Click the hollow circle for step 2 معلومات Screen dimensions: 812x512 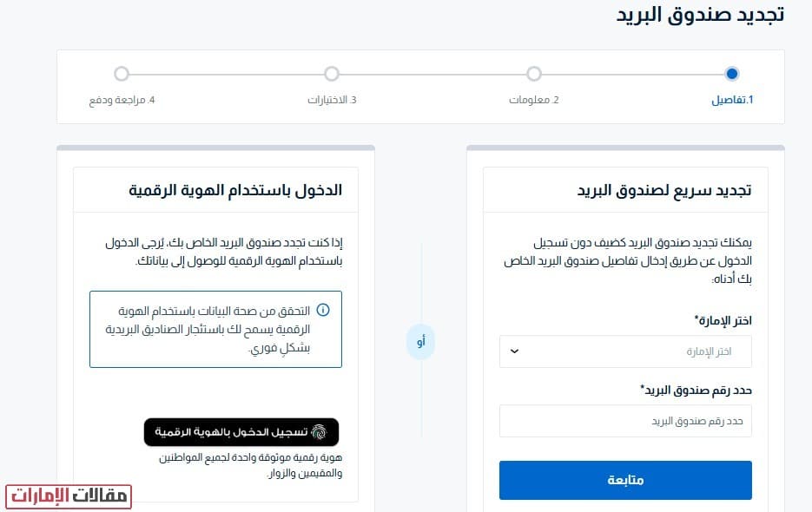533,74
